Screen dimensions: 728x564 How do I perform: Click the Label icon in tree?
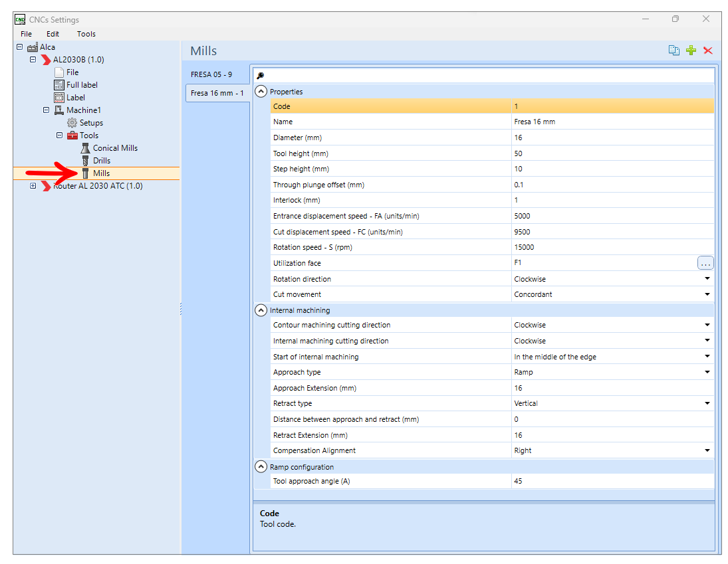point(59,98)
